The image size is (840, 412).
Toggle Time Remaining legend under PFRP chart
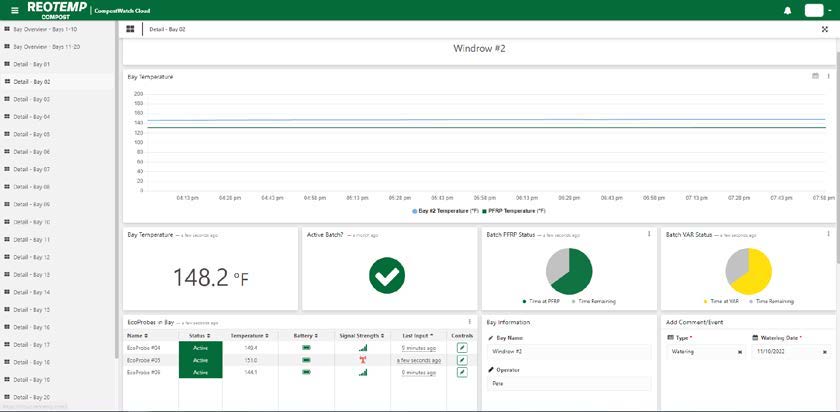coord(594,302)
